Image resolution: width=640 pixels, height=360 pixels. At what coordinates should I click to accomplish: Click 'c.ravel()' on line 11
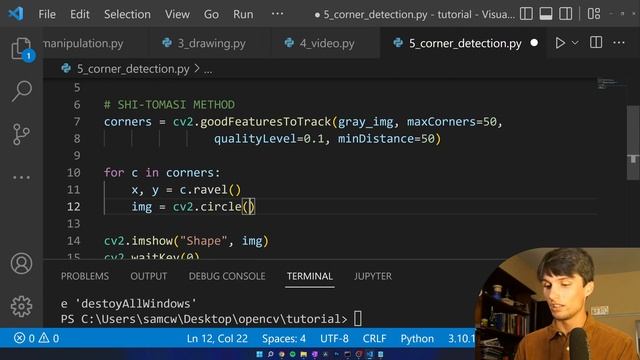point(211,190)
